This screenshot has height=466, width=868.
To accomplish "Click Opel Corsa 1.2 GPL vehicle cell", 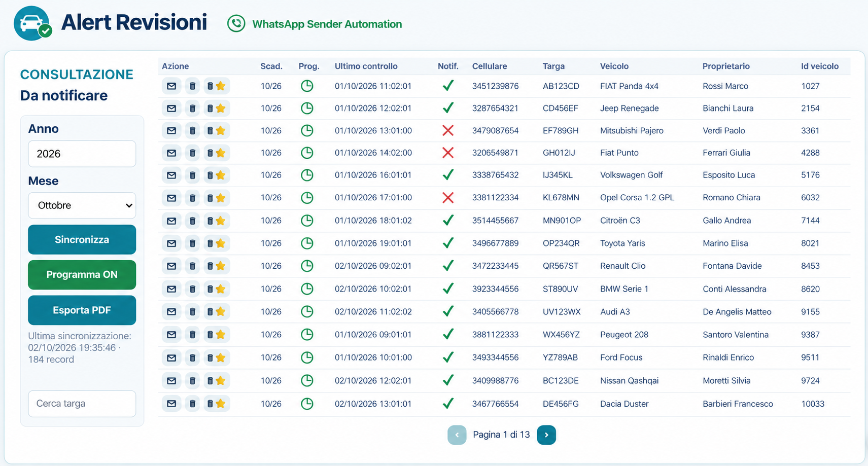I will click(x=637, y=198).
